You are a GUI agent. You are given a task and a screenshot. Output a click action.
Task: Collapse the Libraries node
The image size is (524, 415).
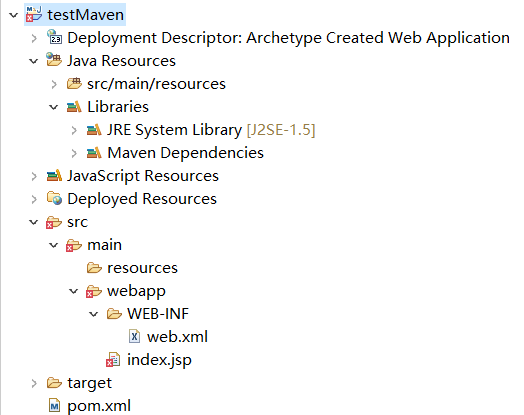[53, 107]
